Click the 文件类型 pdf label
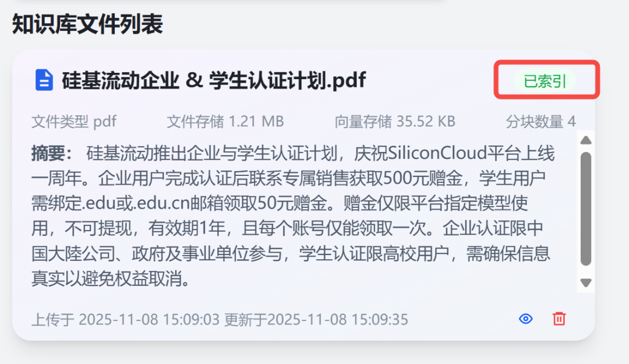This screenshot has width=629, height=364. 74,121
